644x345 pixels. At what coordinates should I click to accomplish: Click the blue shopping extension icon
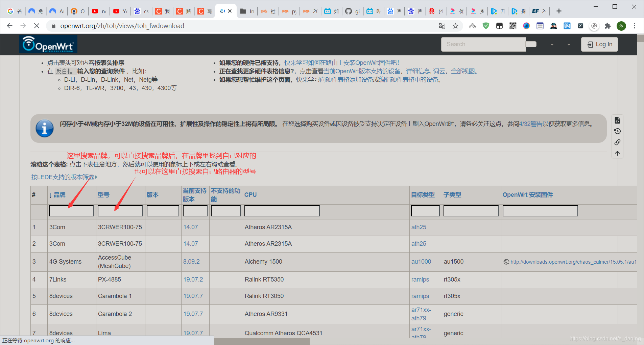coord(567,26)
